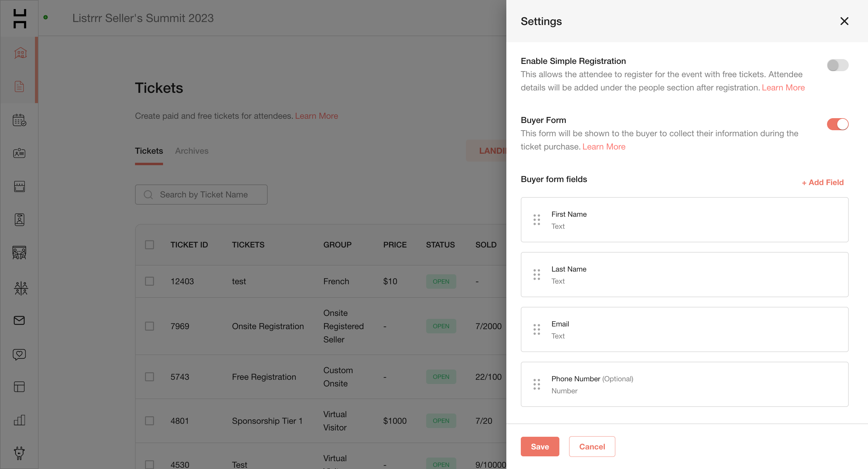Open Learn More under Simple Registration
Viewport: 868px width, 469px height.
tap(783, 87)
